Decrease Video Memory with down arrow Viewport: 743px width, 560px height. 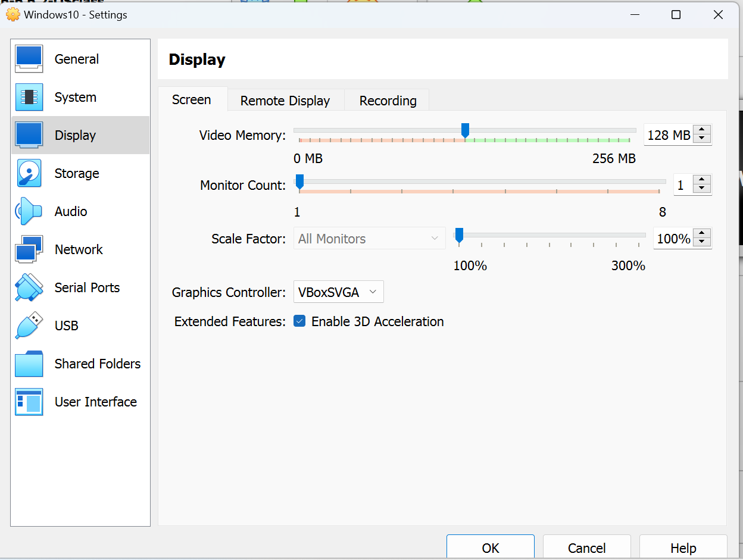pyautogui.click(x=703, y=139)
